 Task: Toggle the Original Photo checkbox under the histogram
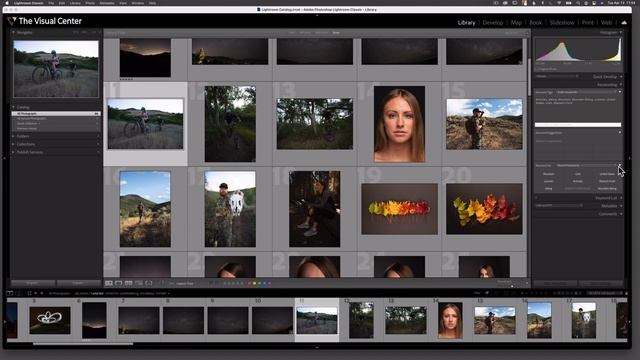pos(538,69)
